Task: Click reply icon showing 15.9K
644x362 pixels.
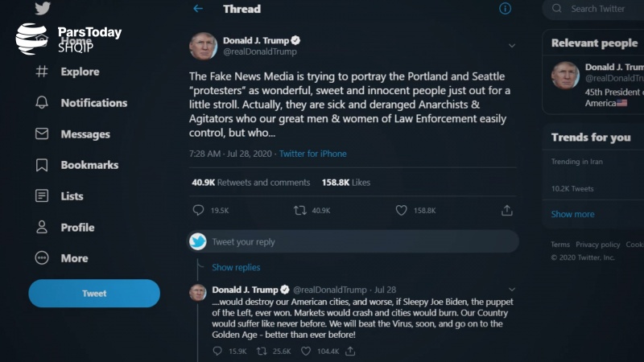Action: 217,351
